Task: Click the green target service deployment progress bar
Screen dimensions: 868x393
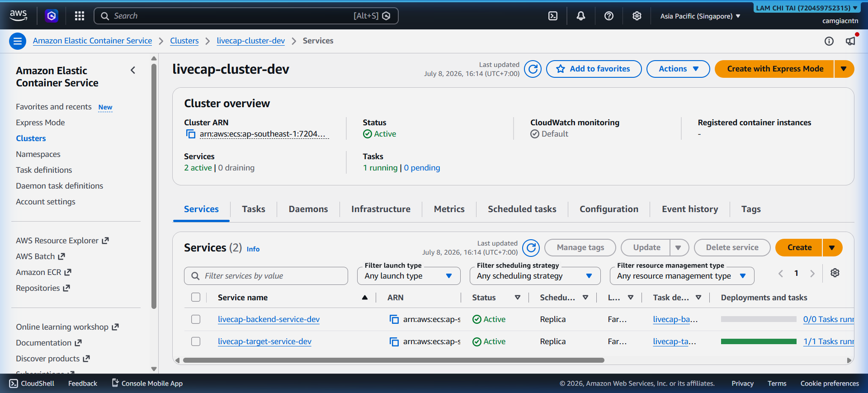Action: [x=759, y=341]
